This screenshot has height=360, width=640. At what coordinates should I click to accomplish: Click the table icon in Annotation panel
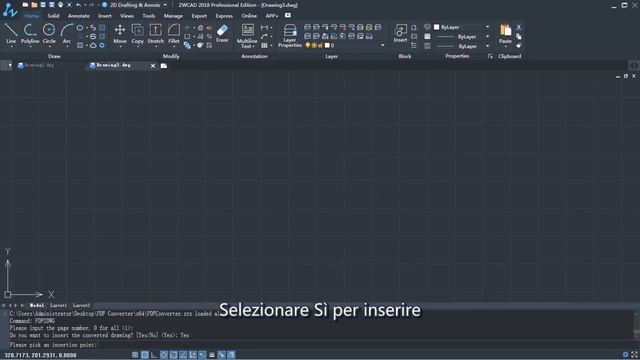click(x=264, y=45)
